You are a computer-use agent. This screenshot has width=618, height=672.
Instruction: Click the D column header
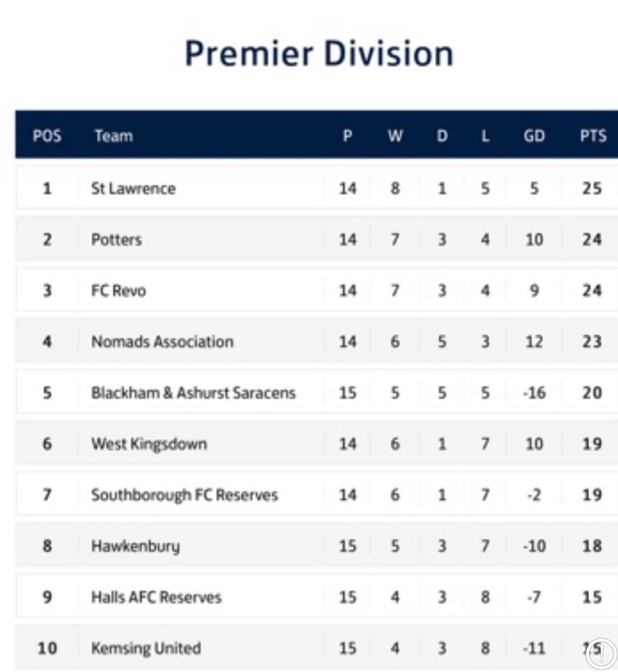442,137
